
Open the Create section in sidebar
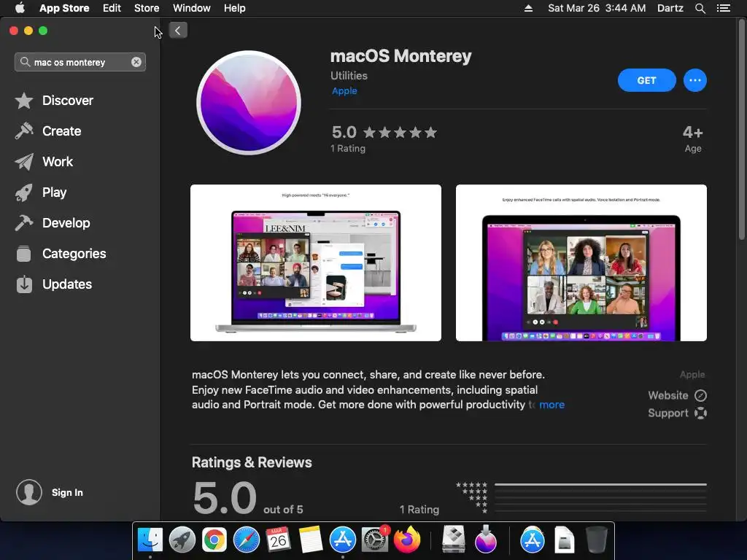[48, 131]
